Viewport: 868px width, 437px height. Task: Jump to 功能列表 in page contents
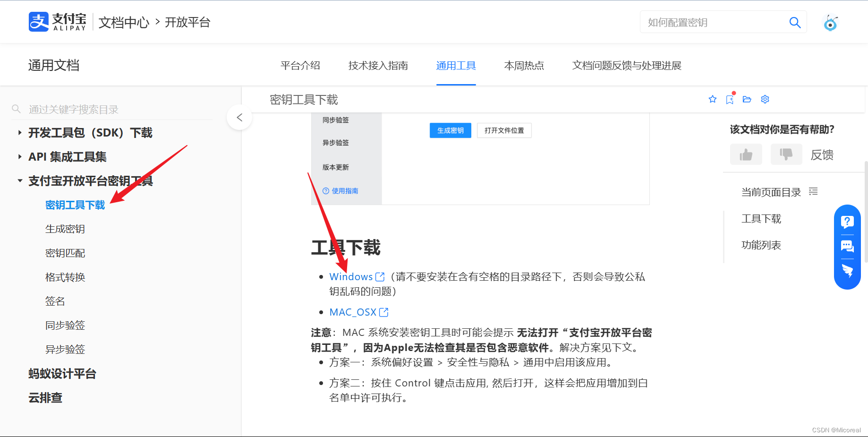[x=761, y=245]
